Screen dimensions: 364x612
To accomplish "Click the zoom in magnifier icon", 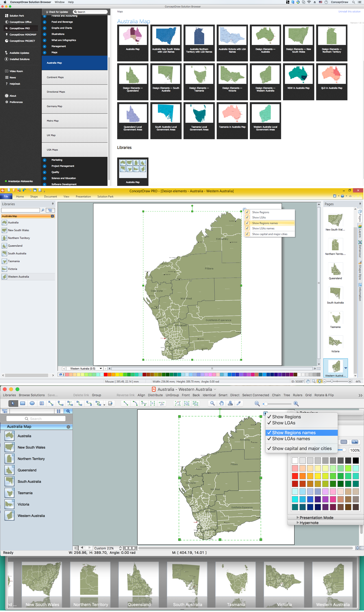I will (x=296, y=404).
